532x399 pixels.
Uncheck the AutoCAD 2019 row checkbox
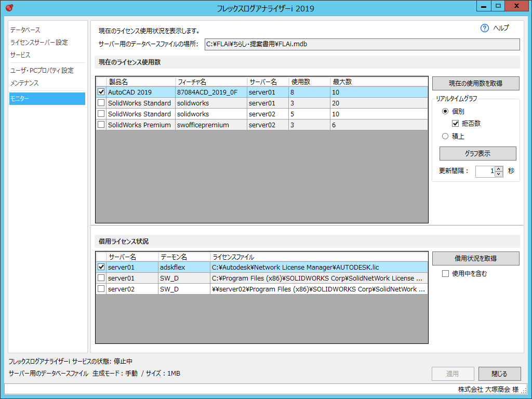point(101,92)
